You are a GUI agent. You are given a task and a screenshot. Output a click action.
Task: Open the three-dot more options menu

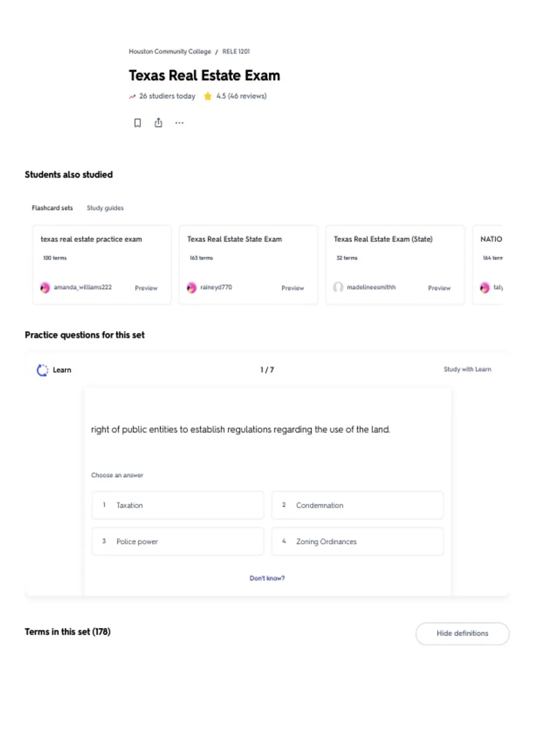[179, 123]
